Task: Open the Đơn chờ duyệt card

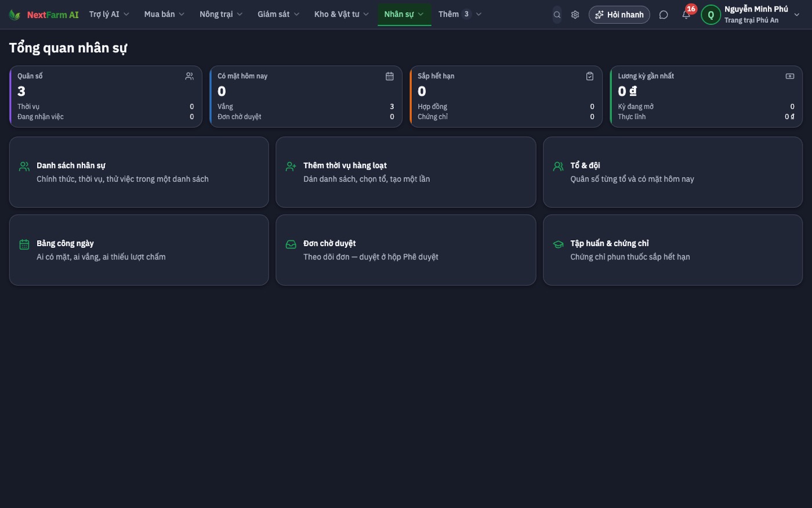Action: (x=406, y=250)
